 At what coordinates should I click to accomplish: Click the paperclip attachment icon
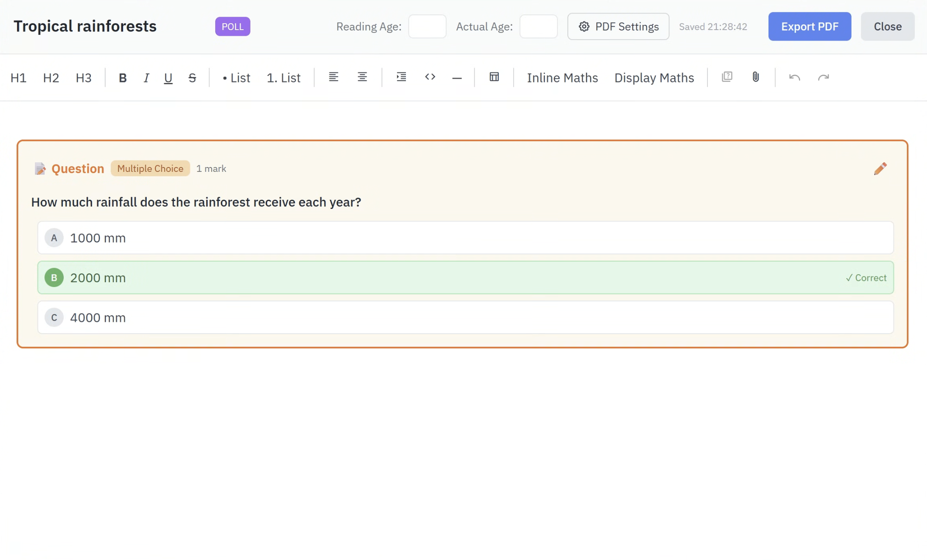click(755, 77)
